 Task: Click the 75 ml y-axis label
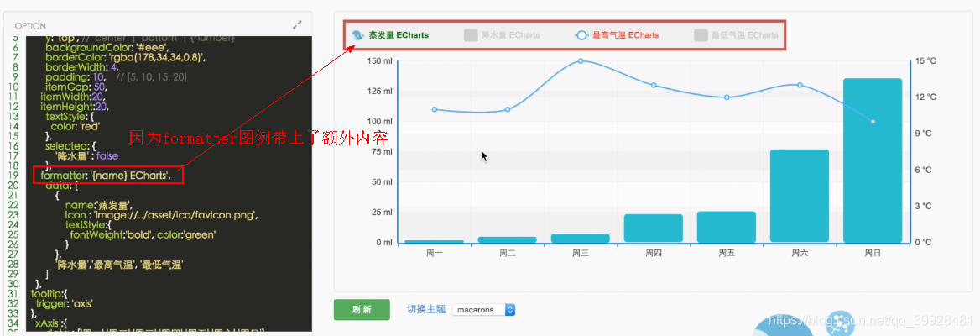[x=382, y=151]
